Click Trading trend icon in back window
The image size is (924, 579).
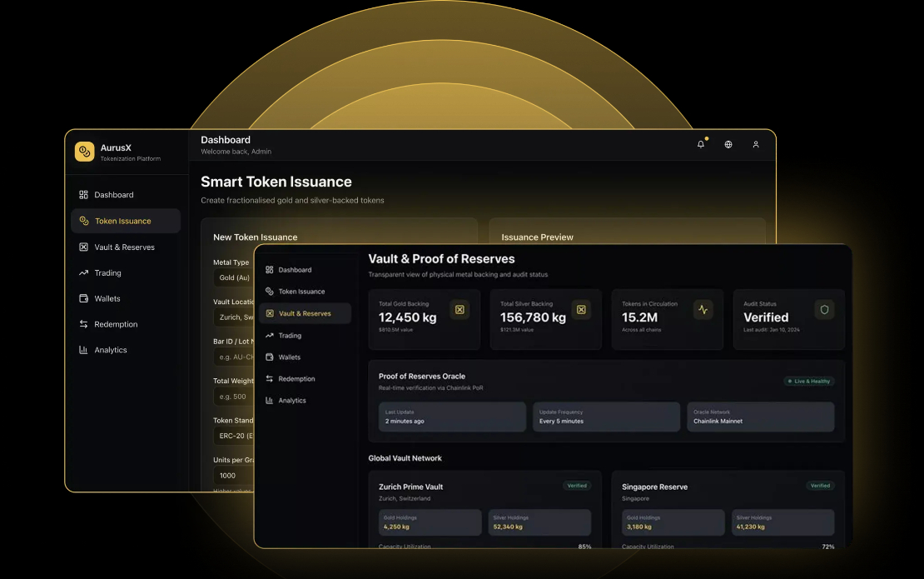tap(84, 273)
